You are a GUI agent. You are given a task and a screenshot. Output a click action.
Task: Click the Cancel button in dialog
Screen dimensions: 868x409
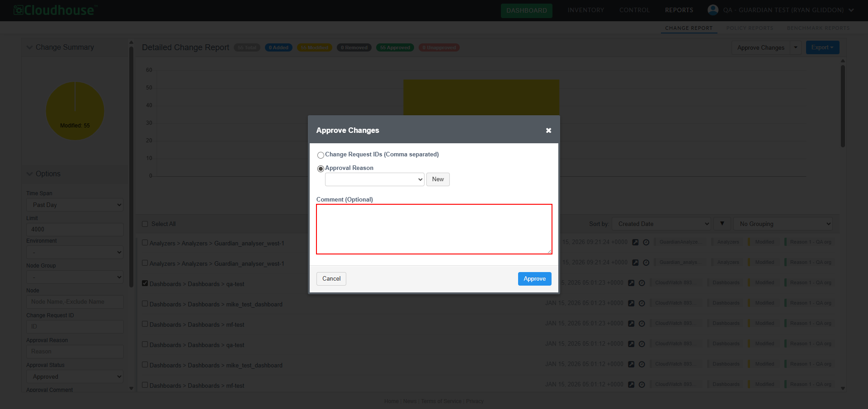[331, 279]
